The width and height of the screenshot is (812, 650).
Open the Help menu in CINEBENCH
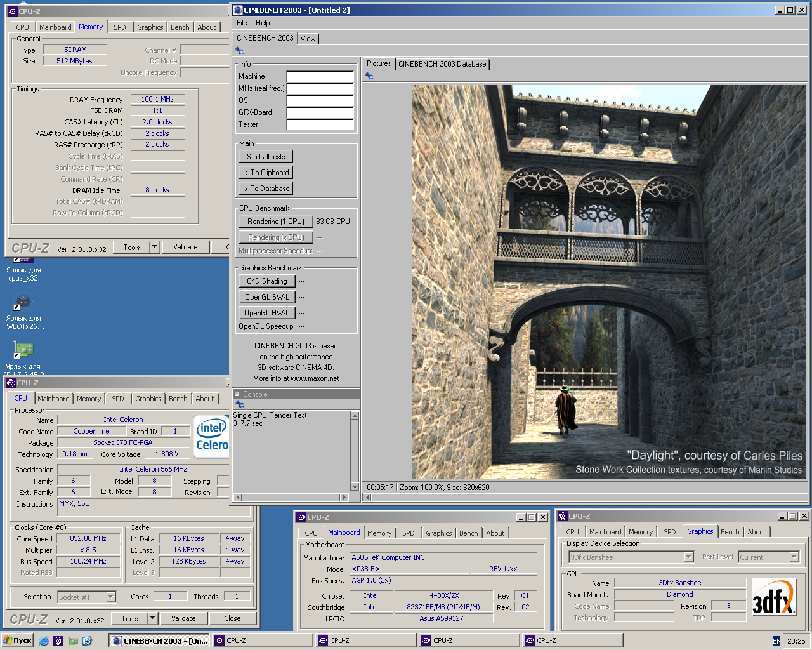263,23
